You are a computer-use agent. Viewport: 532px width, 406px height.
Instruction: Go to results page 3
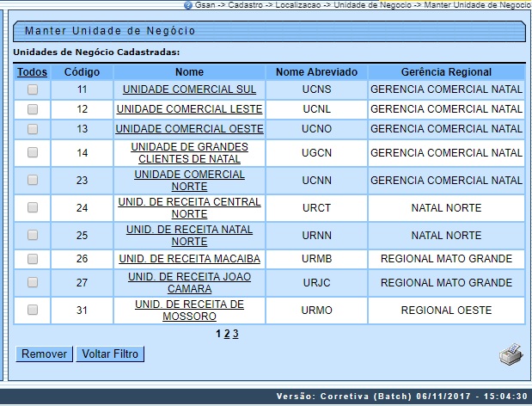point(235,334)
